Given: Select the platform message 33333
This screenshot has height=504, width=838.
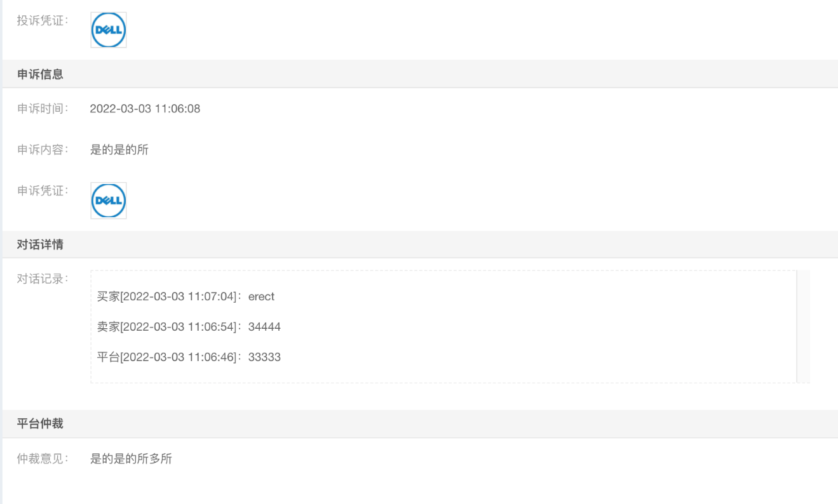Looking at the screenshot, I should [264, 357].
